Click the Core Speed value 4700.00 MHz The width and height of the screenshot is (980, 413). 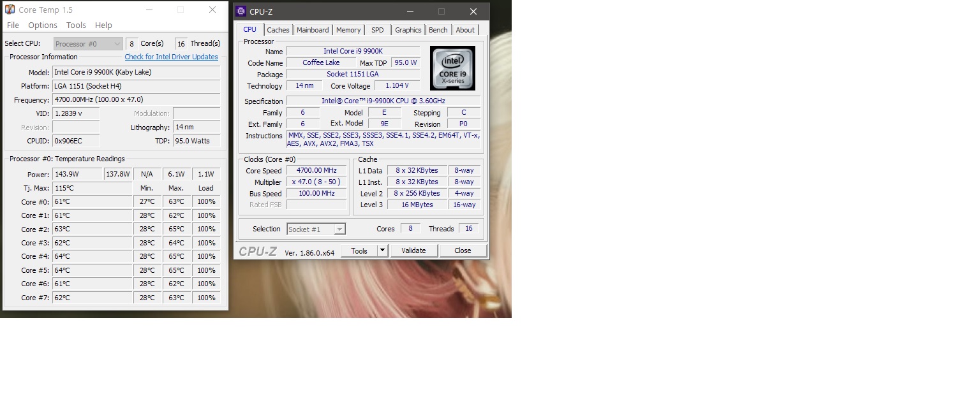tap(316, 170)
